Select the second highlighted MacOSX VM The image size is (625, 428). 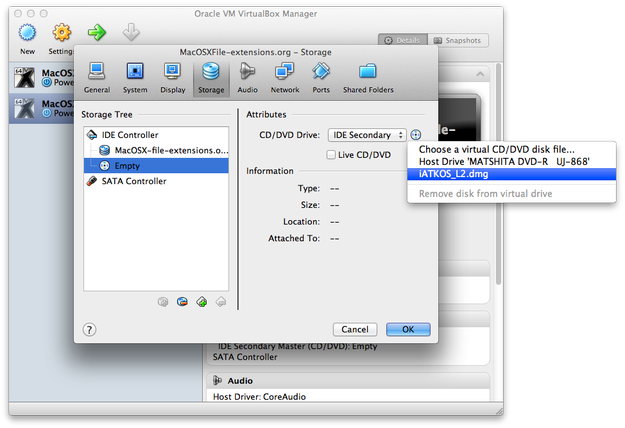click(x=42, y=108)
